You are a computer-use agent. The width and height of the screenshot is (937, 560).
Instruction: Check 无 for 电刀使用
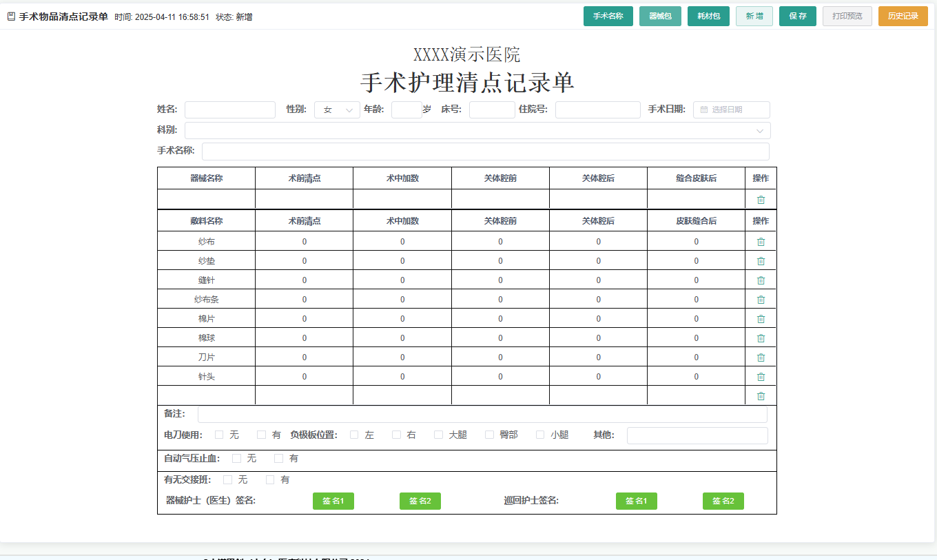coord(219,435)
